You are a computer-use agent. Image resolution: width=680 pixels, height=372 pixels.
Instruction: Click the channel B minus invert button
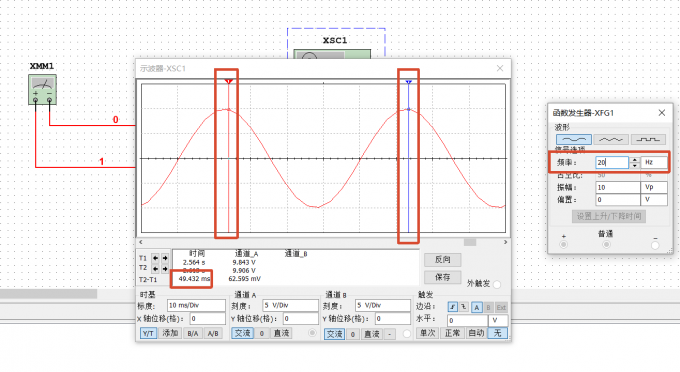click(x=390, y=334)
